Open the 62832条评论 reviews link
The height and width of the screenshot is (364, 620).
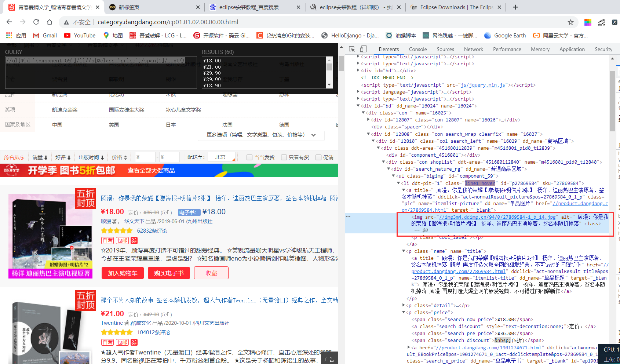[x=152, y=231]
